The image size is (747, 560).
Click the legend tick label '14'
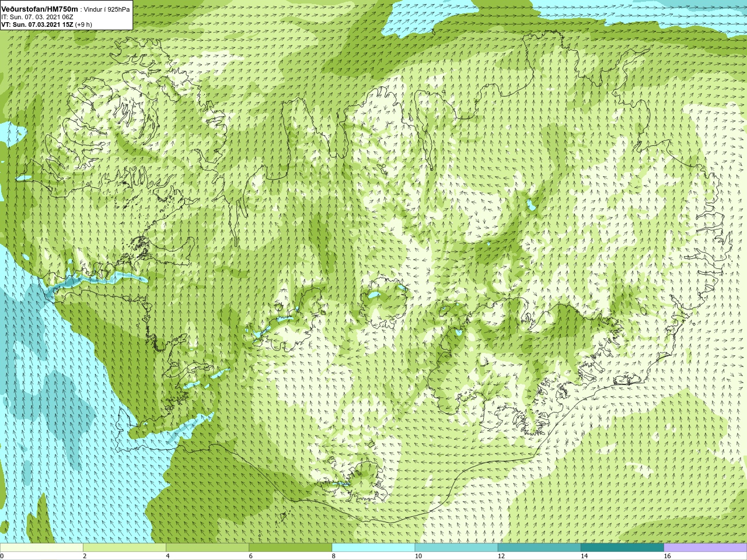coord(584,556)
